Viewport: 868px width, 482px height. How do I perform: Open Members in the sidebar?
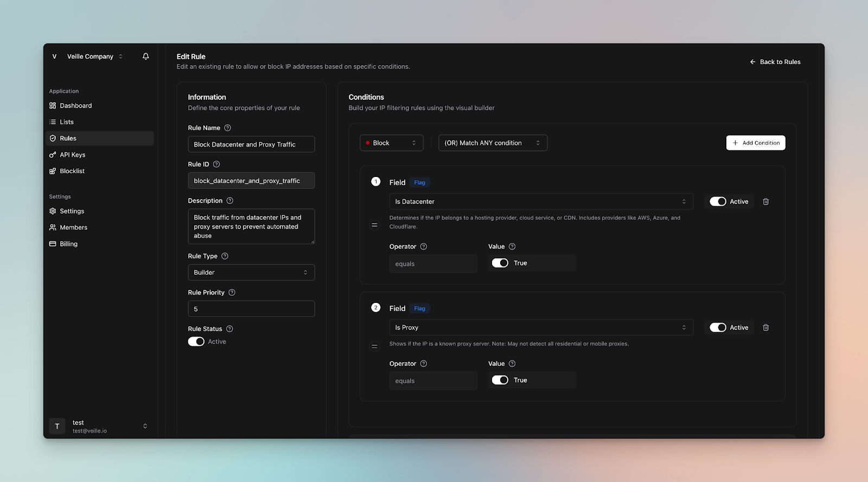tap(100, 227)
